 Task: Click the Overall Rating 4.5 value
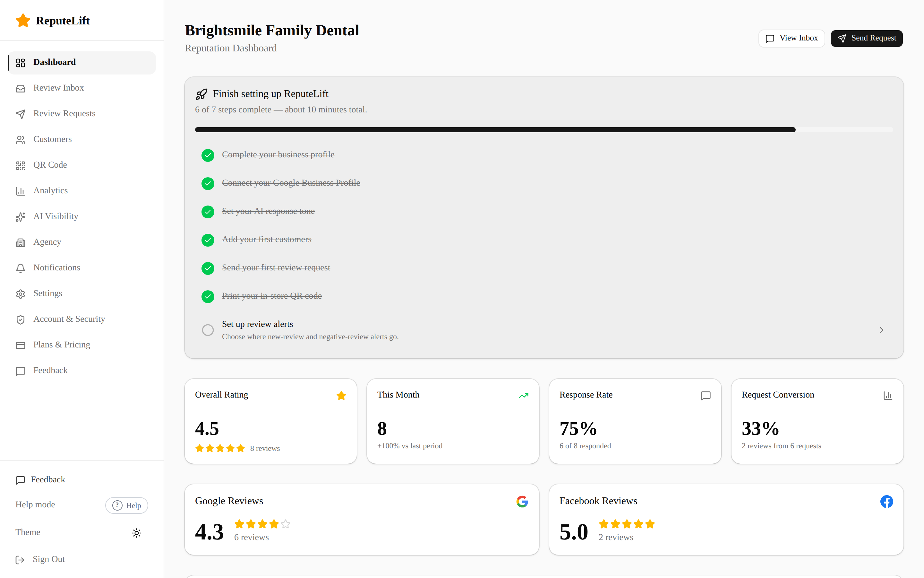pyautogui.click(x=207, y=429)
